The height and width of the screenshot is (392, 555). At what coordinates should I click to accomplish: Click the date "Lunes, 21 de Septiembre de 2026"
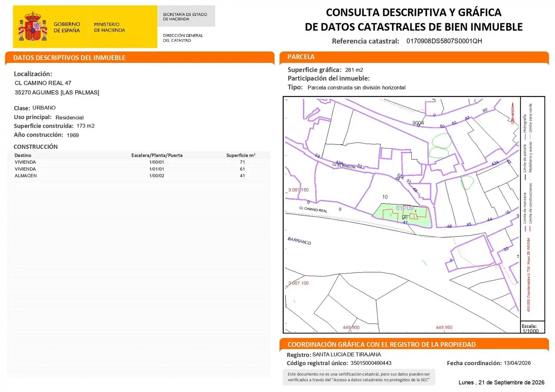click(x=501, y=383)
